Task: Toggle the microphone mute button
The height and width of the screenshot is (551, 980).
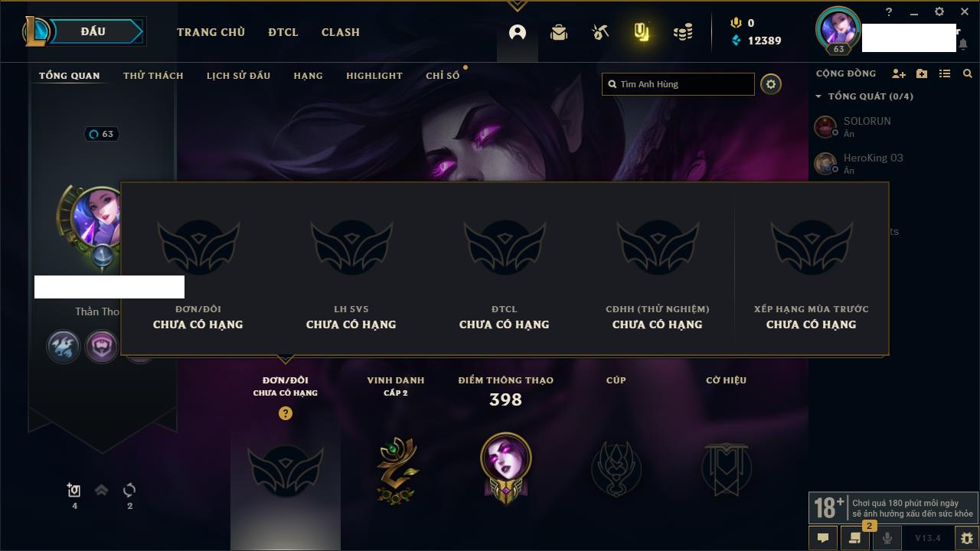Action: pos(887,538)
